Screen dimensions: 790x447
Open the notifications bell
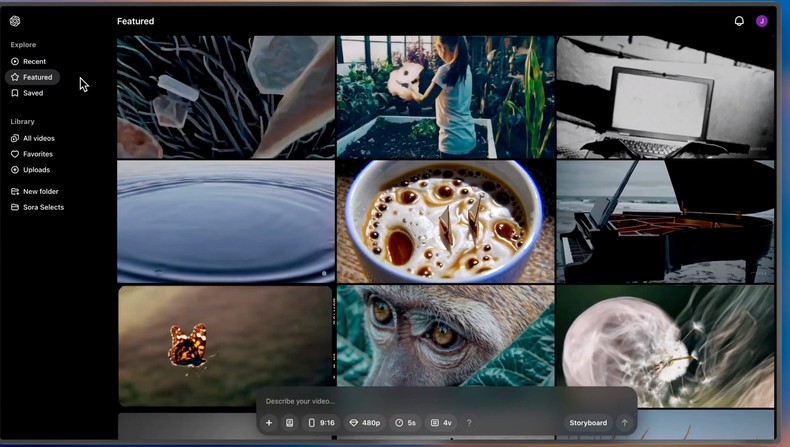pos(739,21)
